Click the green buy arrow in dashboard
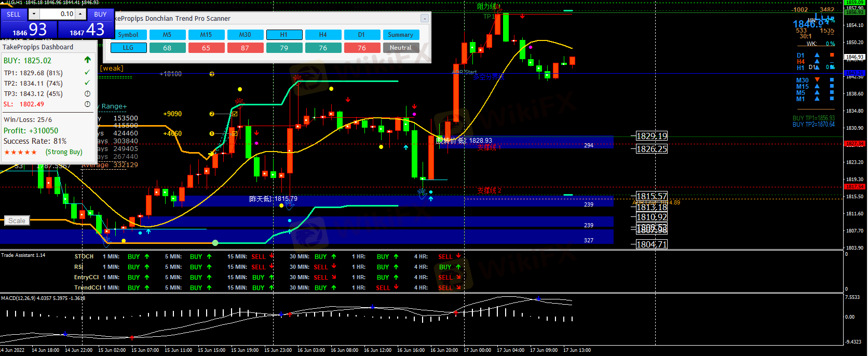Screen dimensions: 868x356 (x=87, y=60)
